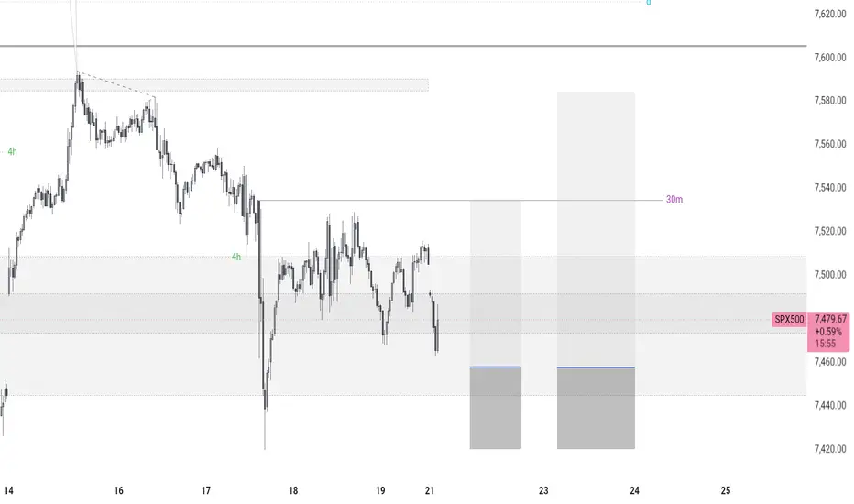Click date 21 on time axis
The height and width of the screenshot is (504, 854).
(x=429, y=490)
